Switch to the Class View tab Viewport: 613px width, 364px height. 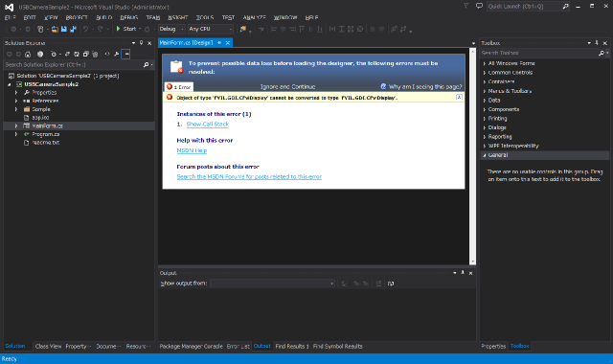click(48, 347)
